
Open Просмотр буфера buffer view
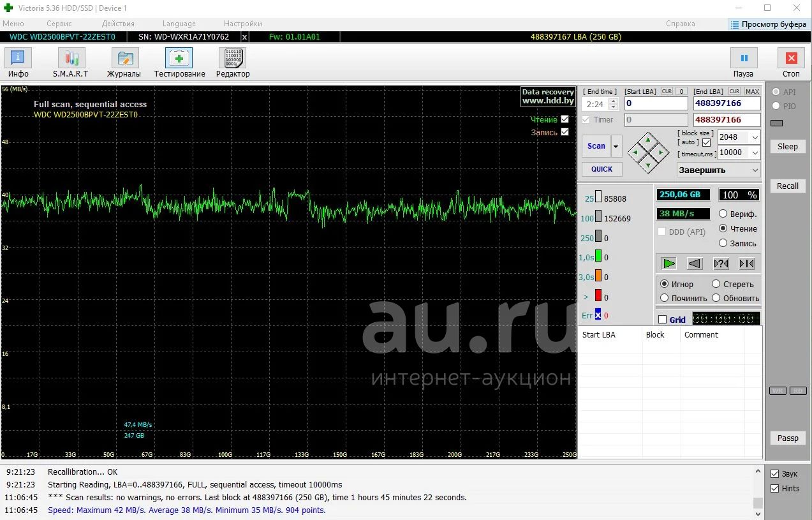[x=769, y=24]
